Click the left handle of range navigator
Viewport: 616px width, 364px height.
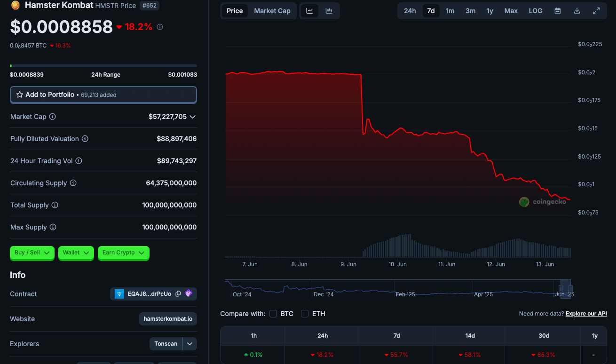pos(561,288)
